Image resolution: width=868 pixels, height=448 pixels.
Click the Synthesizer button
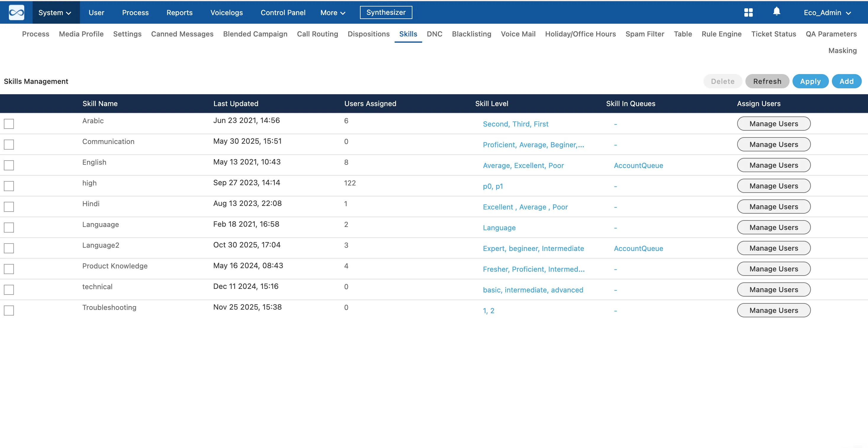(x=386, y=12)
